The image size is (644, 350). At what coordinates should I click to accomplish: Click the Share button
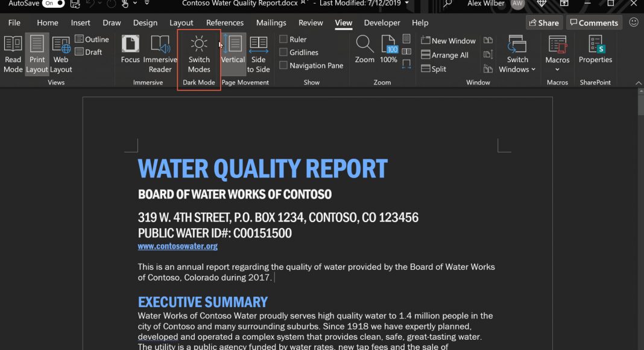(x=544, y=22)
